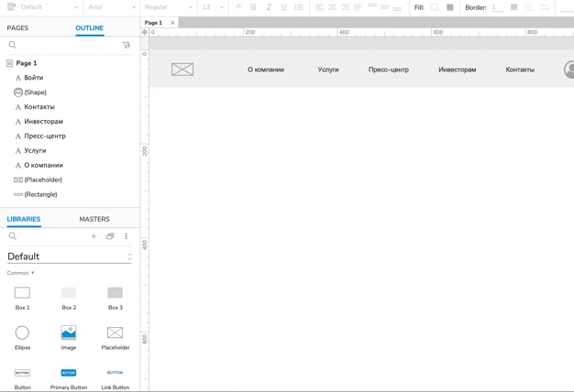Close the Page 1 canvas tab
This screenshot has height=392, width=574.
pos(172,23)
